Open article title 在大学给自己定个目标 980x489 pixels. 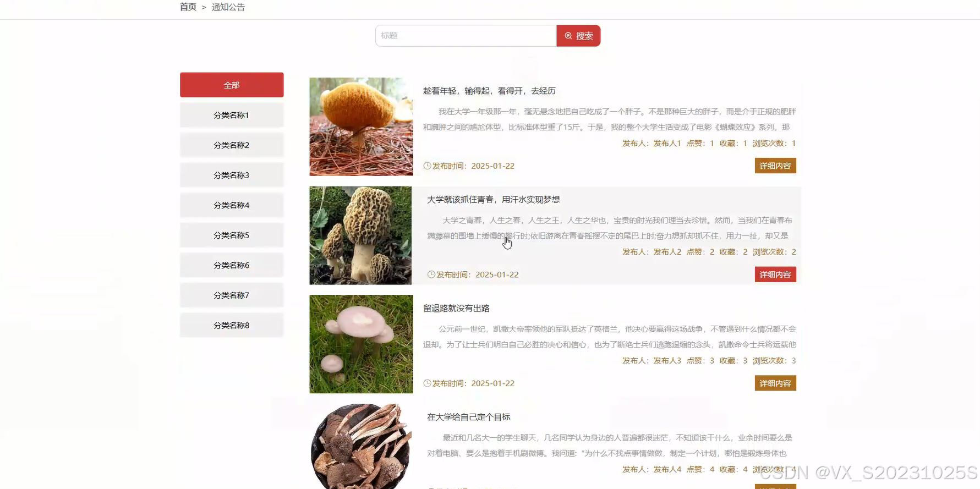pyautogui.click(x=469, y=417)
